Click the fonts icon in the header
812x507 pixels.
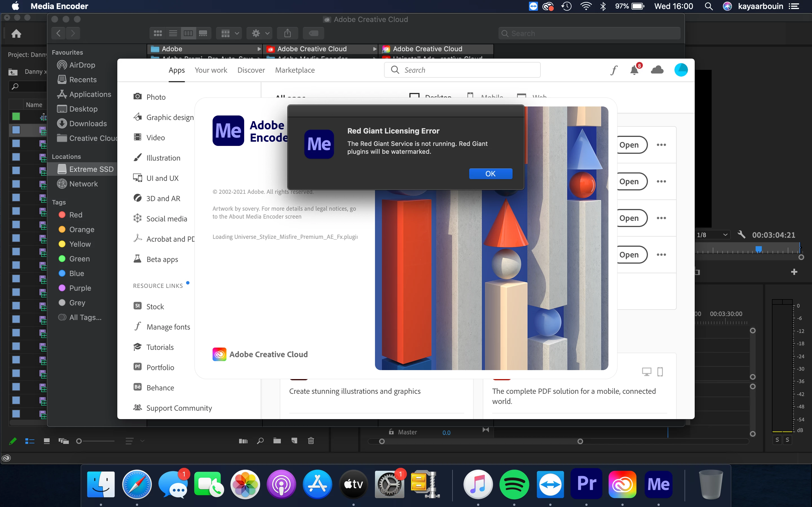point(614,70)
